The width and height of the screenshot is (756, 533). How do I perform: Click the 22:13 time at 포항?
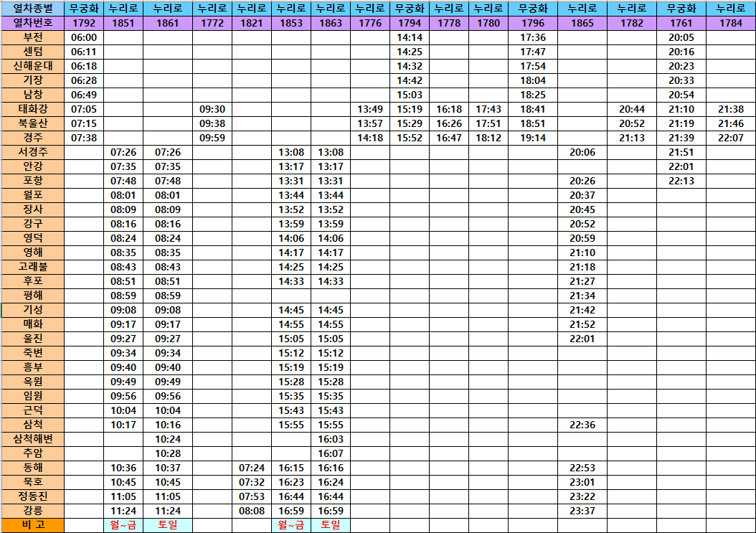pyautogui.click(x=681, y=181)
